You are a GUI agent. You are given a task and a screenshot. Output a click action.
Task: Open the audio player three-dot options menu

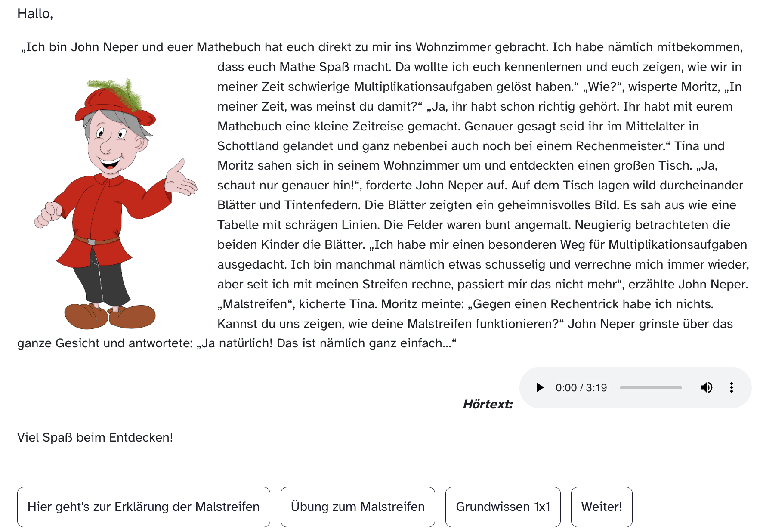tap(731, 387)
